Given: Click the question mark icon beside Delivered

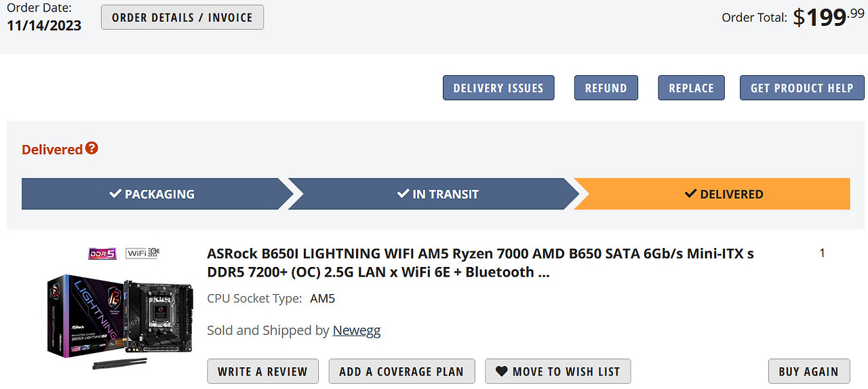Looking at the screenshot, I should (x=92, y=148).
